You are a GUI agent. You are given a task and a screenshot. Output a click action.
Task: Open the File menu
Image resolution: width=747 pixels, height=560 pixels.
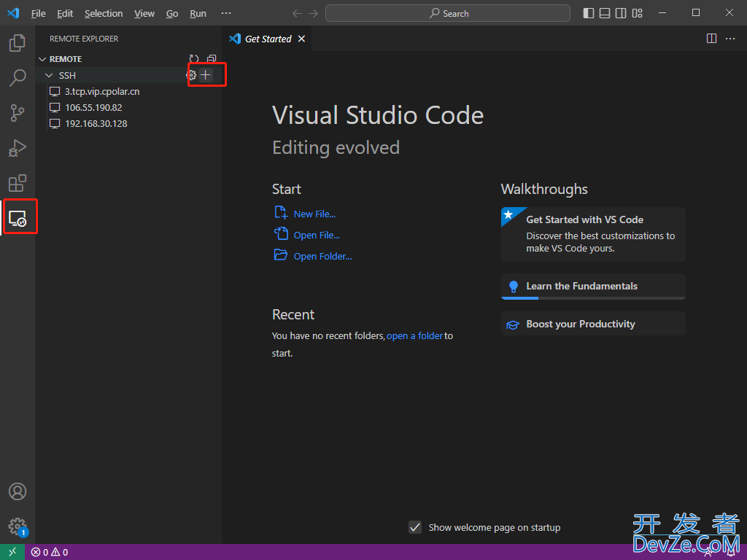pos(38,13)
